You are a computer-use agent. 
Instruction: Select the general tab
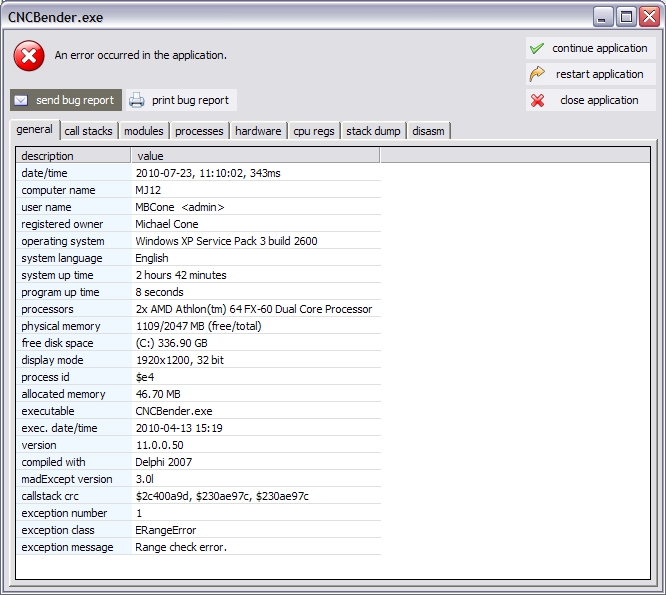(x=35, y=130)
